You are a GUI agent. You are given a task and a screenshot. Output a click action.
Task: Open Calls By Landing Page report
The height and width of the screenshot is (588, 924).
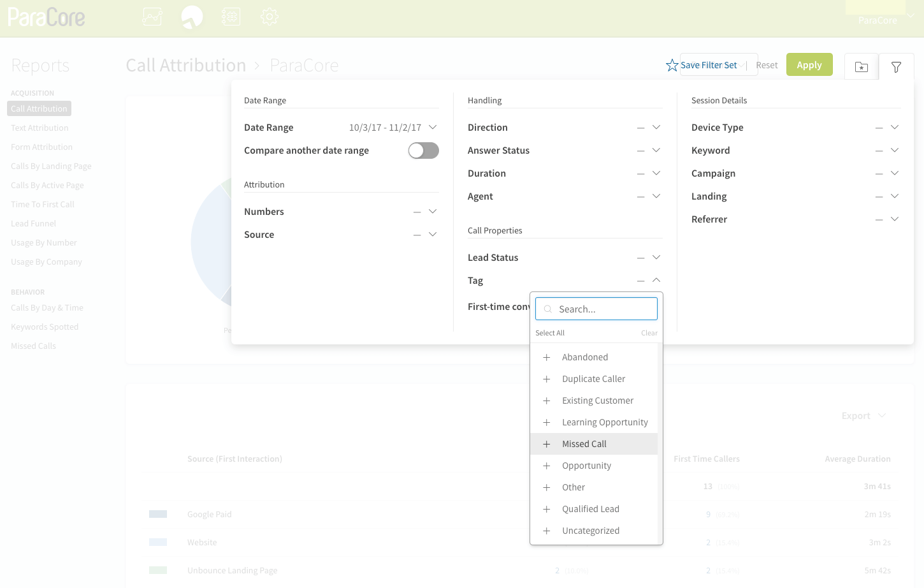[51, 166]
